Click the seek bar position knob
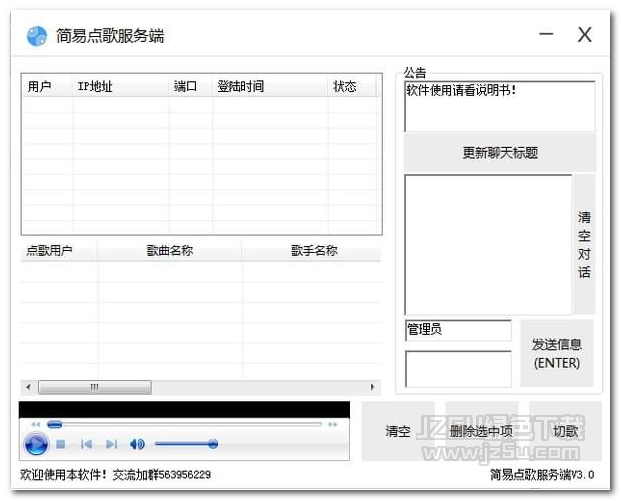Viewport: 621px width, 501px height. [55, 425]
